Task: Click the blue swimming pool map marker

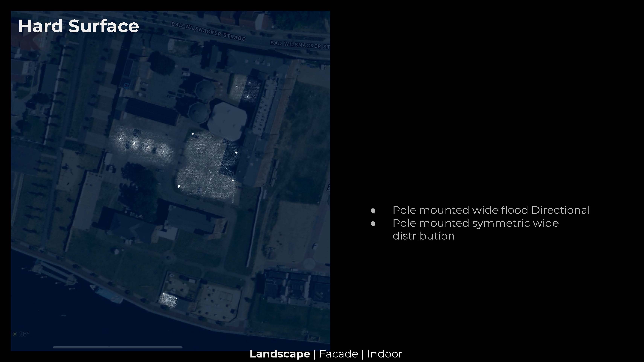Action: pos(127,86)
